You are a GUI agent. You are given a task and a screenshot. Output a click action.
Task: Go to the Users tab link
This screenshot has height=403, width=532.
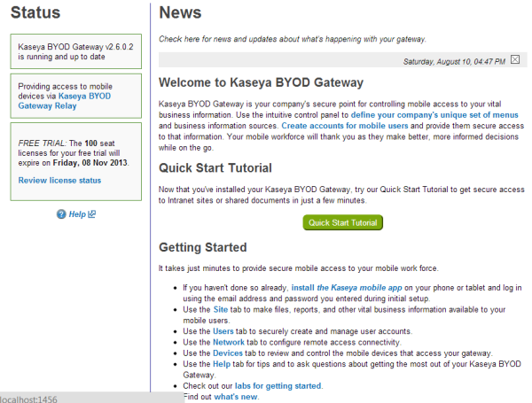(223, 331)
